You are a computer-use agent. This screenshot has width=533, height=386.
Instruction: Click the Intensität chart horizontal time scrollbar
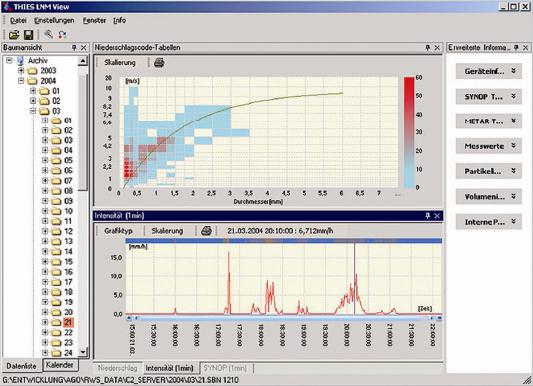[x=284, y=318]
